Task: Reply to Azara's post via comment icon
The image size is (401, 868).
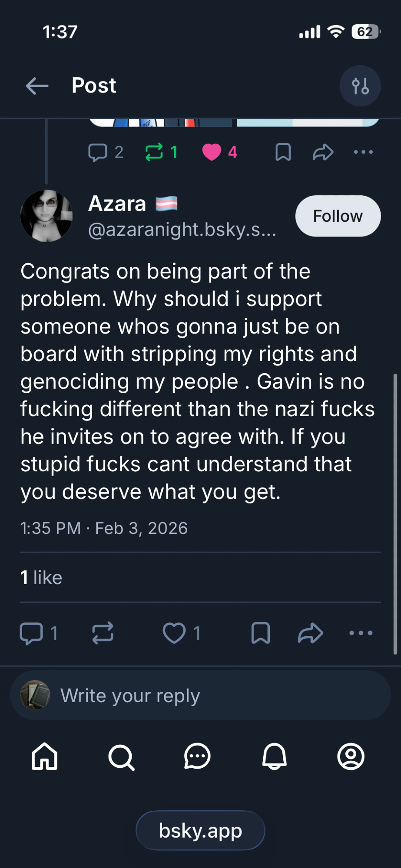Action: point(32,633)
